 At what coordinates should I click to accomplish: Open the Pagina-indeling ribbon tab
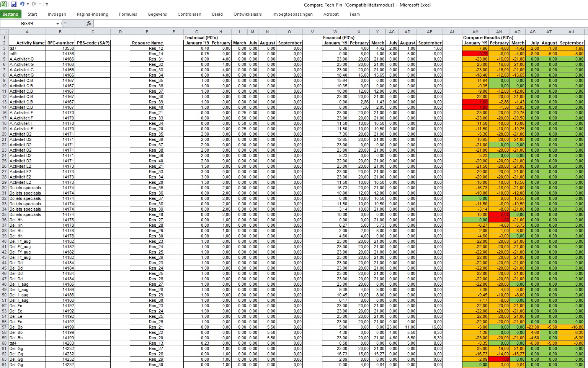(x=93, y=14)
